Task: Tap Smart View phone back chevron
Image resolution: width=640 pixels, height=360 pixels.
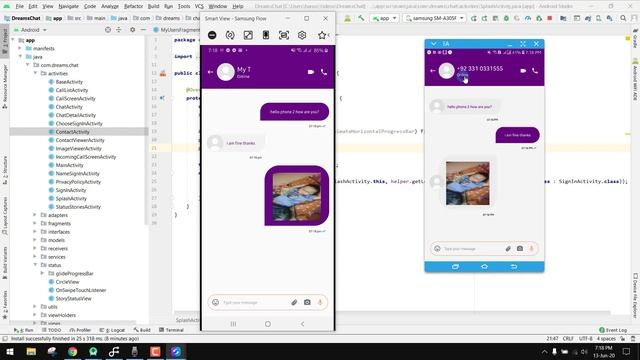Action: (302, 324)
